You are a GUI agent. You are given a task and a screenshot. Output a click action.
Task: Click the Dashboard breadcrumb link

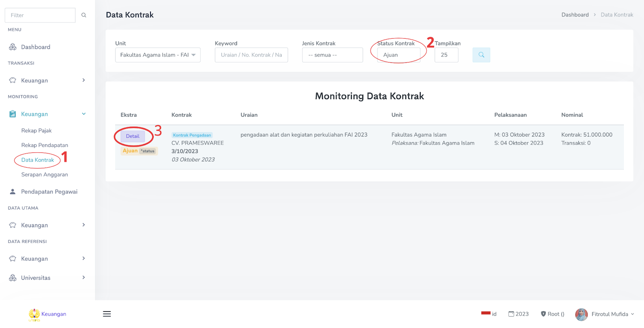pos(575,15)
